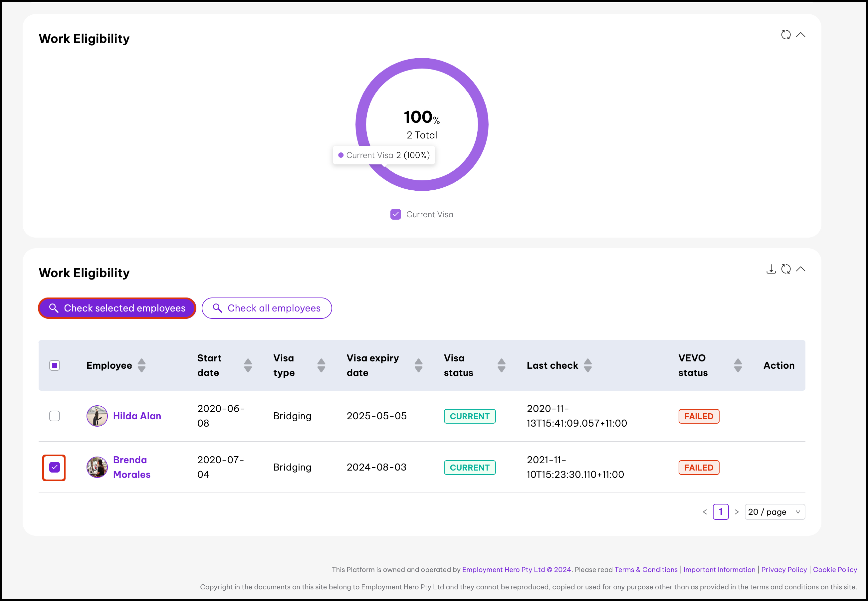Refresh the Work Eligibility chart panel
This screenshot has width=868, height=601.
[785, 35]
